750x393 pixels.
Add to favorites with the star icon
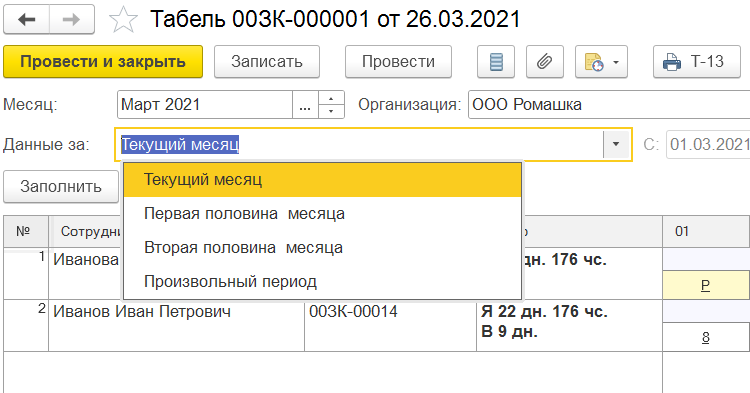(x=123, y=20)
